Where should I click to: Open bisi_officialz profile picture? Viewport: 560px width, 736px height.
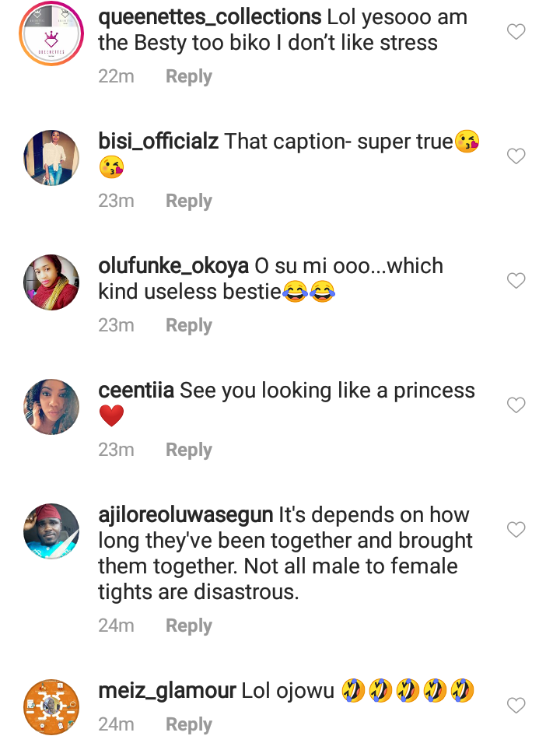point(51,157)
